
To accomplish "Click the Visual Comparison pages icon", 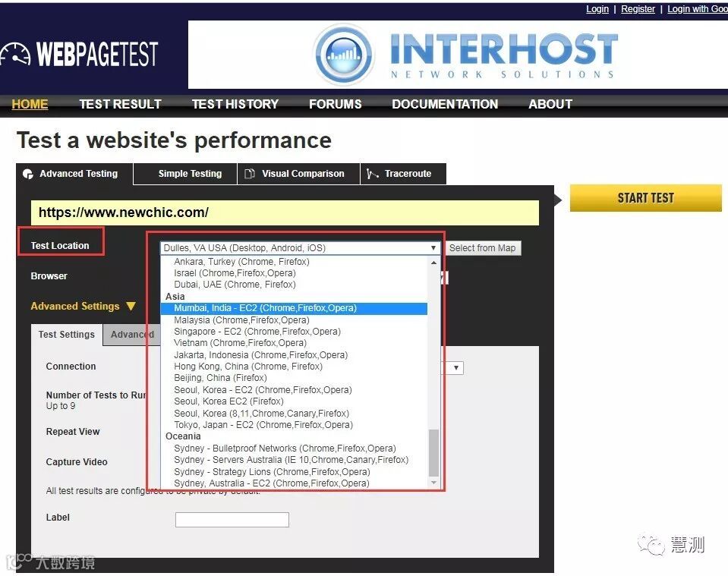I will click(250, 174).
